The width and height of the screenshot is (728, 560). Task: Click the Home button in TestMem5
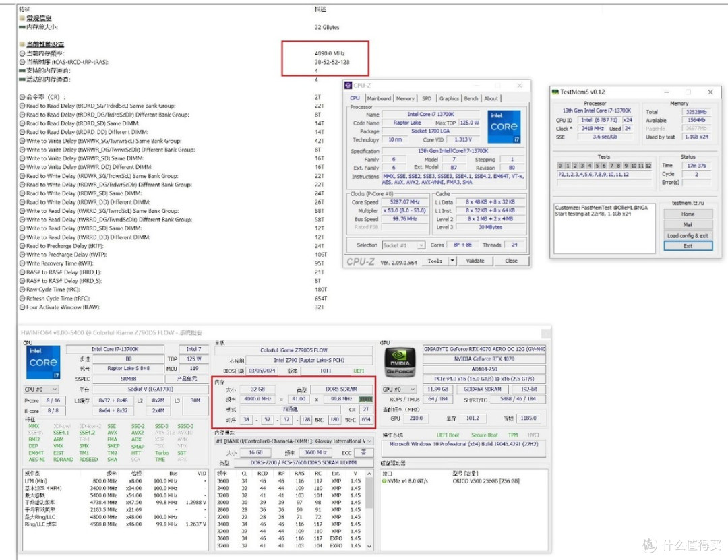tap(688, 214)
